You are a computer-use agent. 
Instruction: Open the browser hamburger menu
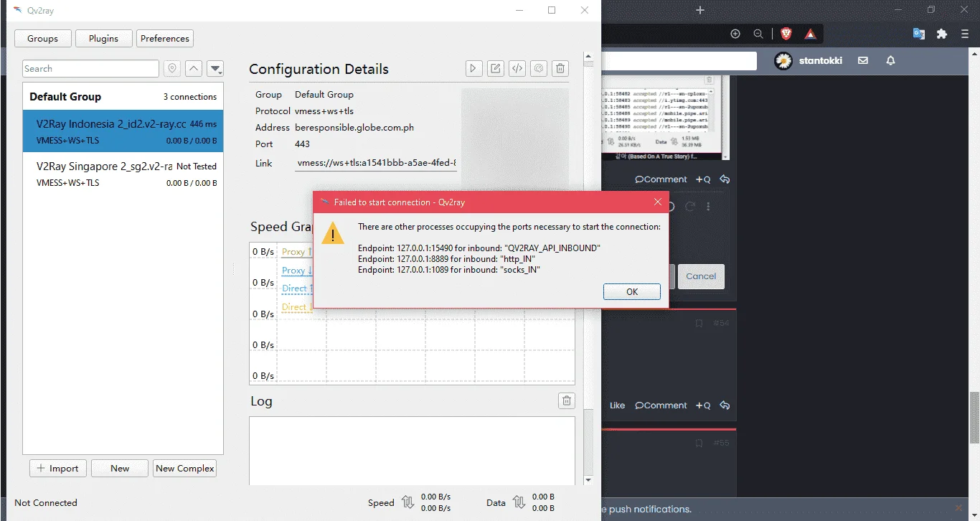[x=965, y=34]
